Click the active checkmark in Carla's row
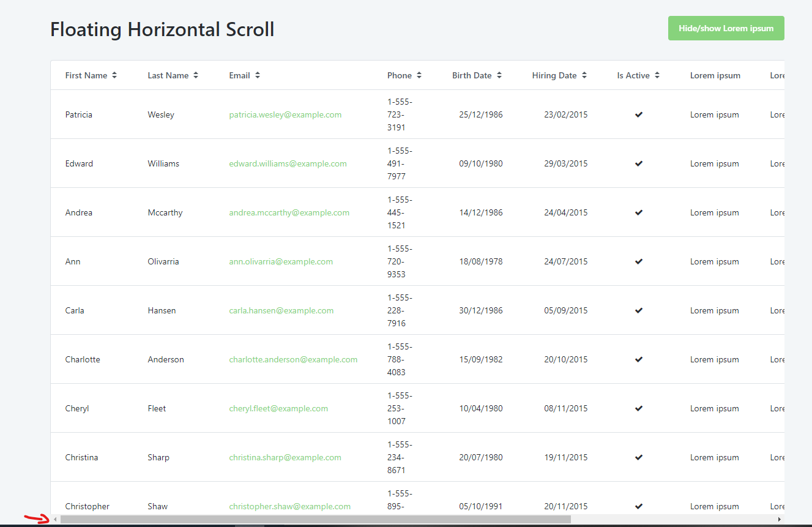 pos(639,310)
